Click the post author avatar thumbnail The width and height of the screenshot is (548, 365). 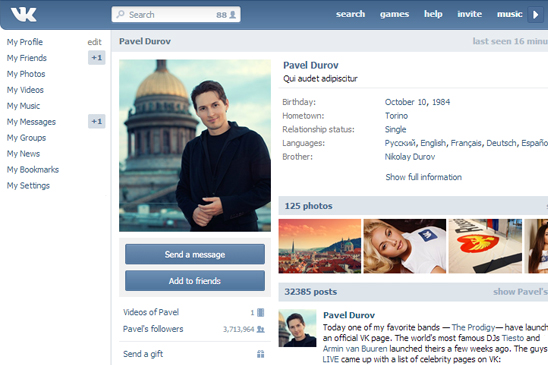click(297, 328)
